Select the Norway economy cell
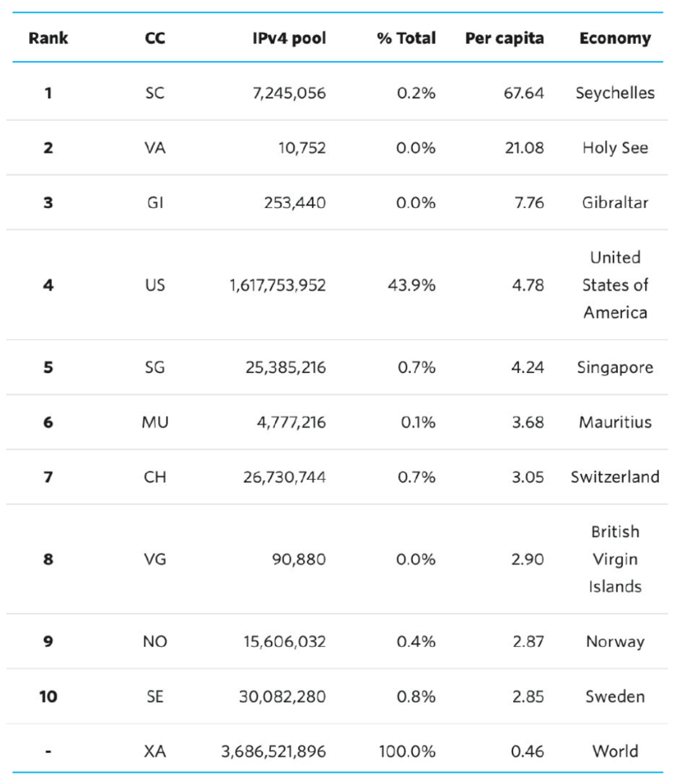This screenshot has height=784, width=685. coord(615,642)
